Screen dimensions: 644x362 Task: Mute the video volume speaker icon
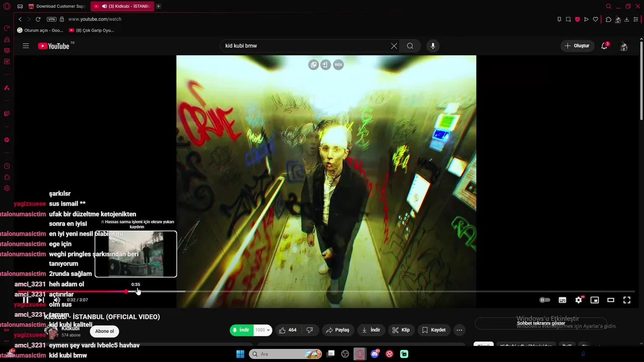pyautogui.click(x=56, y=300)
